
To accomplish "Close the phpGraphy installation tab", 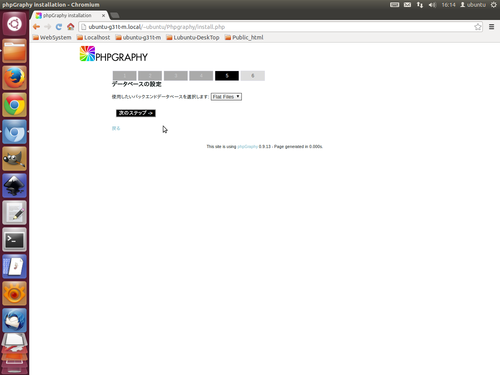I will pyautogui.click(x=103, y=15).
